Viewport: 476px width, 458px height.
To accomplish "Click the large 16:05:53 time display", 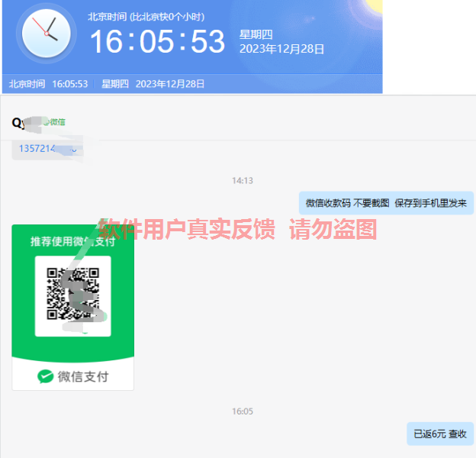I will 158,42.
